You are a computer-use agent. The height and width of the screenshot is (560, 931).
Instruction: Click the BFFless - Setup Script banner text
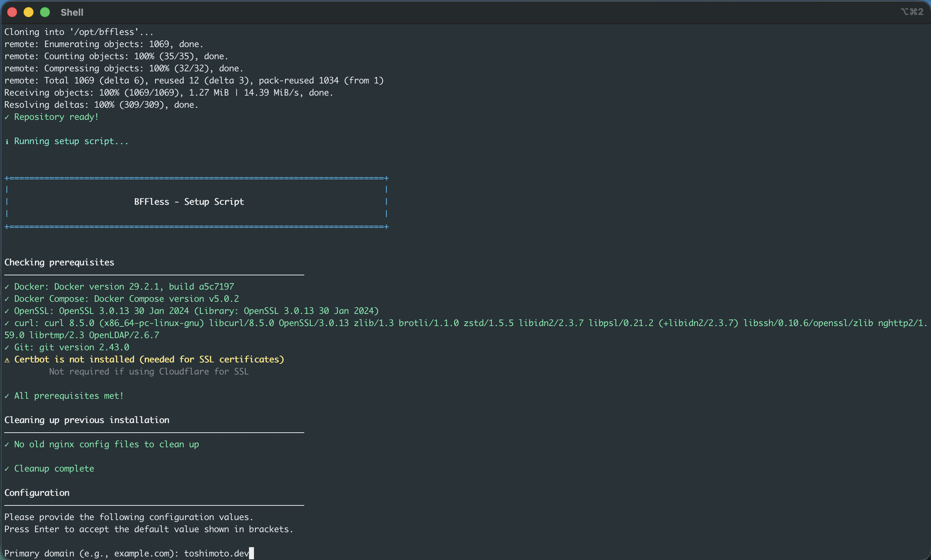click(189, 202)
